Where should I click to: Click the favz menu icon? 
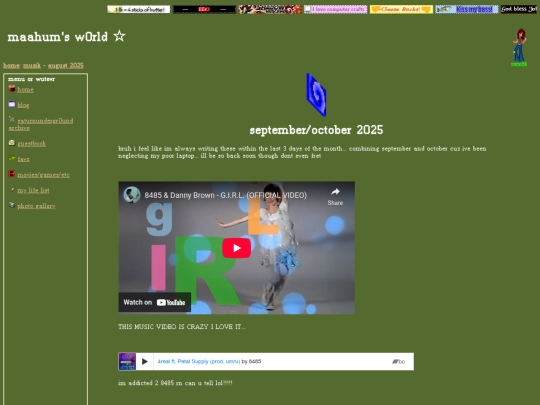(12, 158)
